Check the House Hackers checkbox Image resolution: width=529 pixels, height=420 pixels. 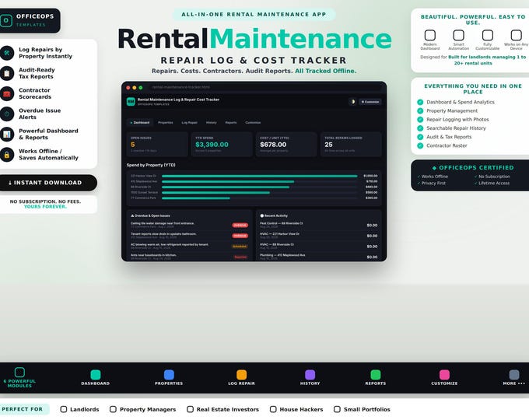coord(273,409)
